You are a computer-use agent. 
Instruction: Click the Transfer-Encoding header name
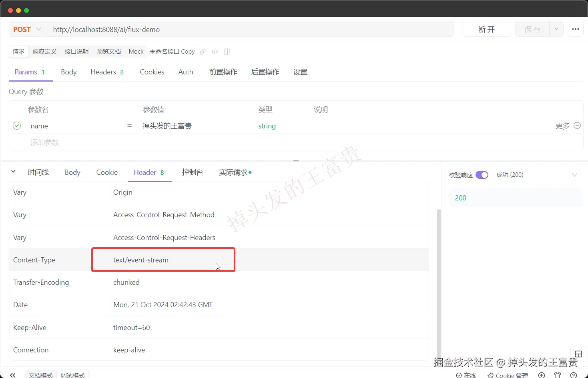pyautogui.click(x=41, y=282)
